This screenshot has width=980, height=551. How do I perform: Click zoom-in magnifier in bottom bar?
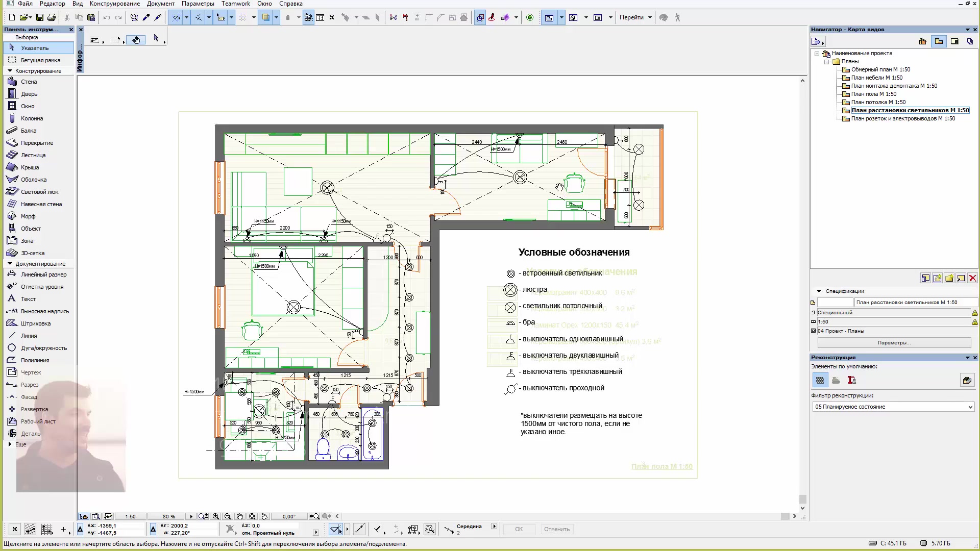click(216, 516)
